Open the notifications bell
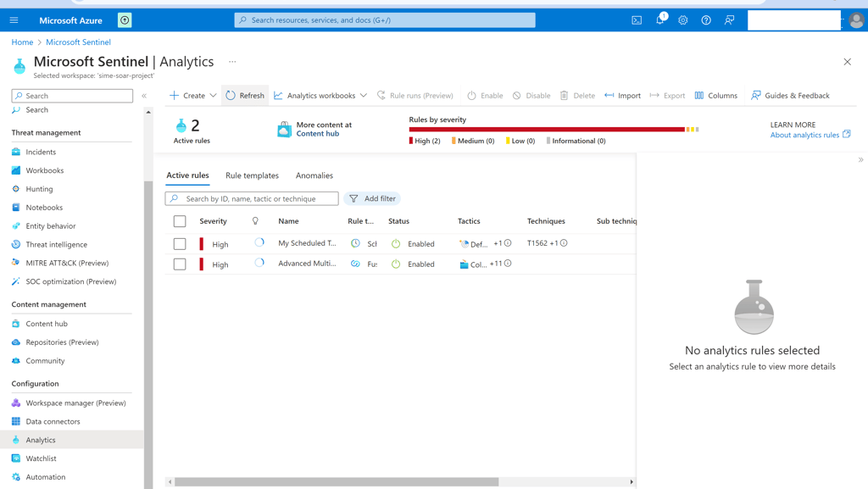868x489 pixels. (660, 19)
